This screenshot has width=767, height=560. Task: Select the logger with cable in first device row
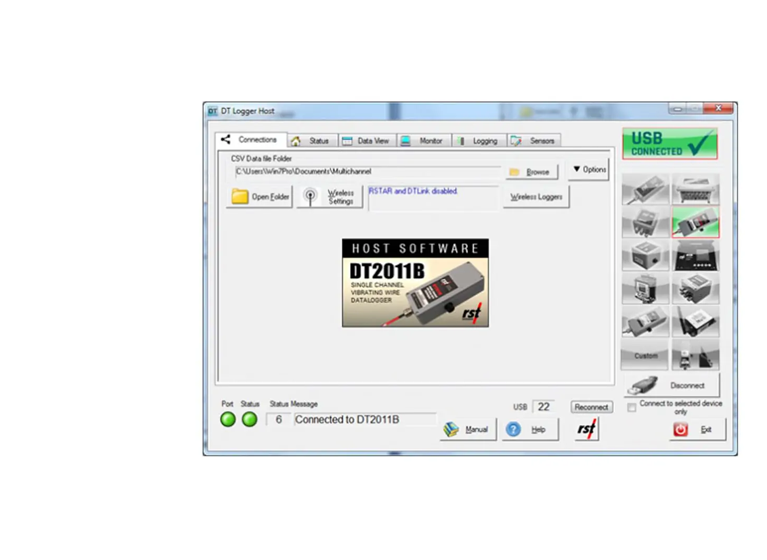[645, 189]
